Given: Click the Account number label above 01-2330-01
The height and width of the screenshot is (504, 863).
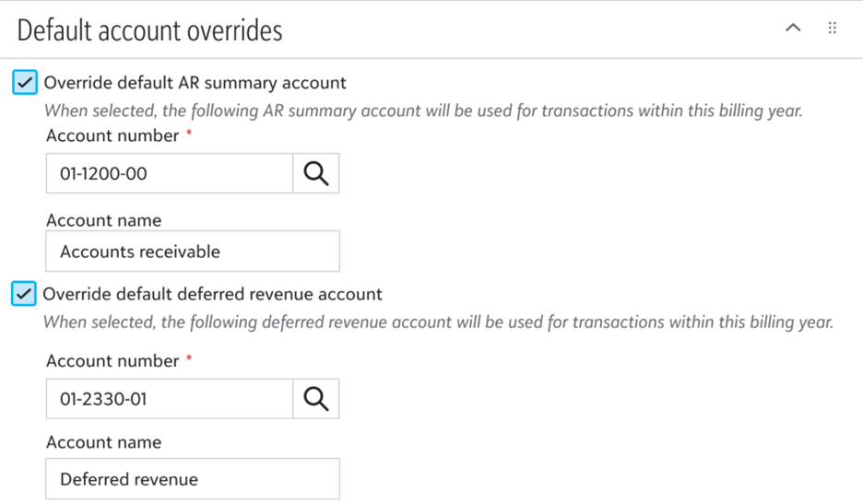Looking at the screenshot, I should point(112,361).
